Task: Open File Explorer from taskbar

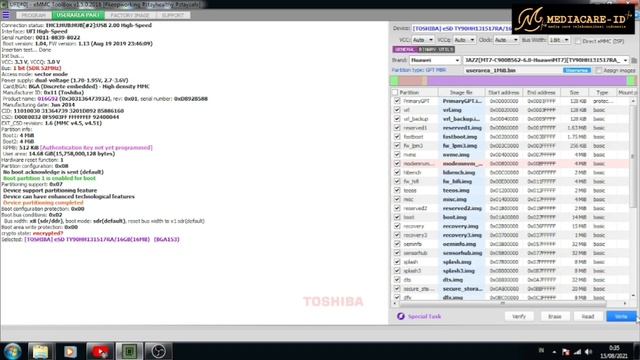Action: [40, 351]
